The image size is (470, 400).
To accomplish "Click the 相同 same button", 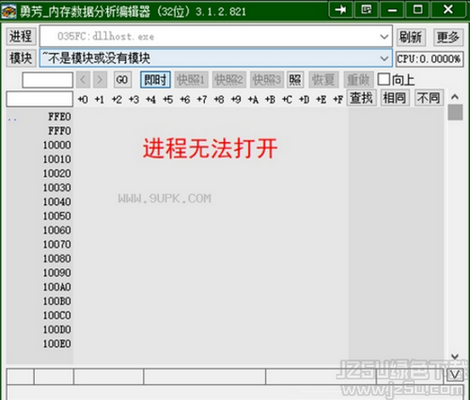I will tap(395, 98).
